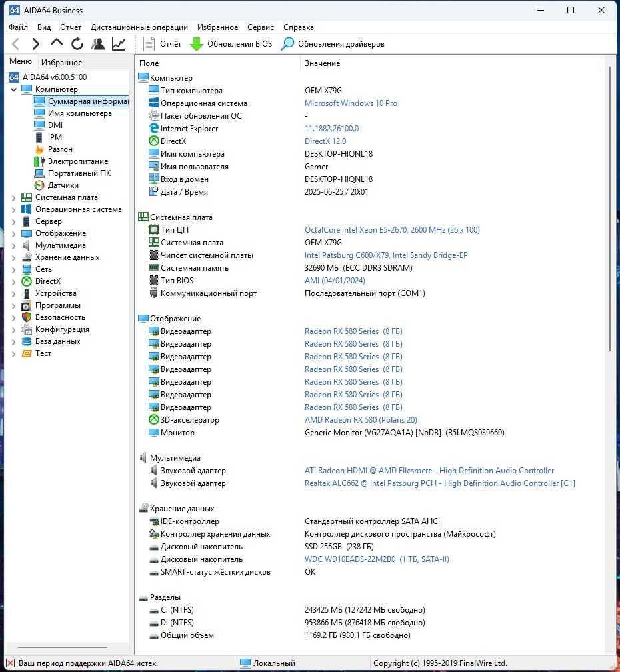Open the graph chart toolbar icon
This screenshot has width=620, height=672.
point(119,44)
